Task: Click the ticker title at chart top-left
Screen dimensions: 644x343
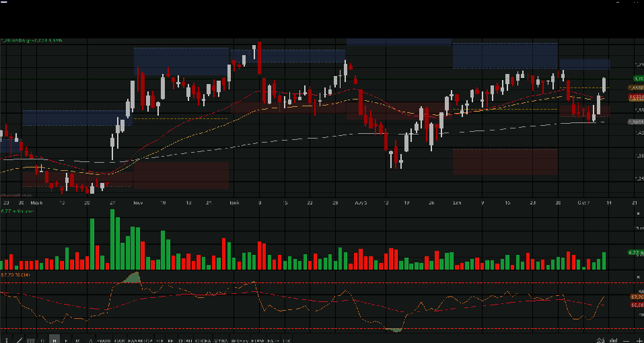Action: (x=31, y=40)
